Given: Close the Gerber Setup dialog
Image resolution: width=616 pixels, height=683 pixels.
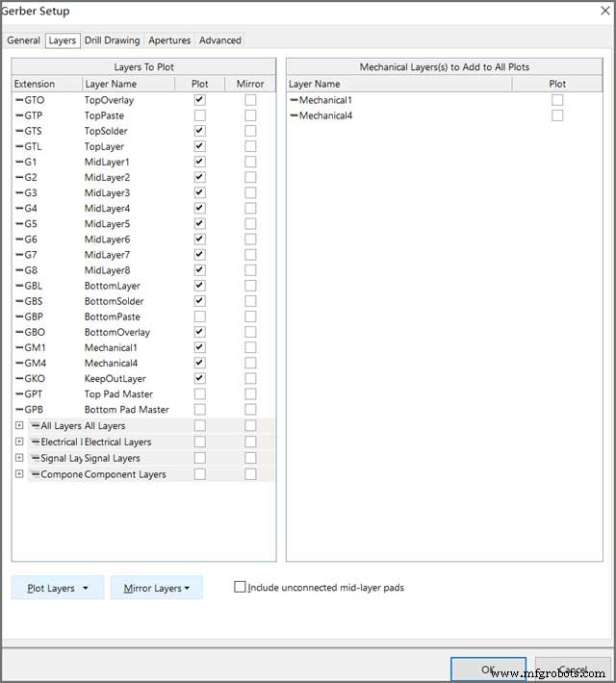Looking at the screenshot, I should (x=605, y=11).
